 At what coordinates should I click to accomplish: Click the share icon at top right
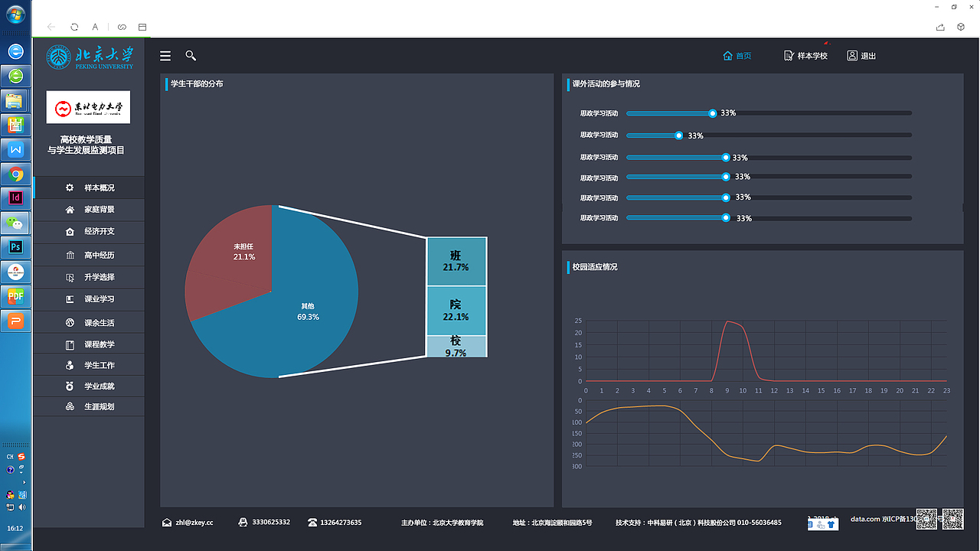[x=940, y=27]
